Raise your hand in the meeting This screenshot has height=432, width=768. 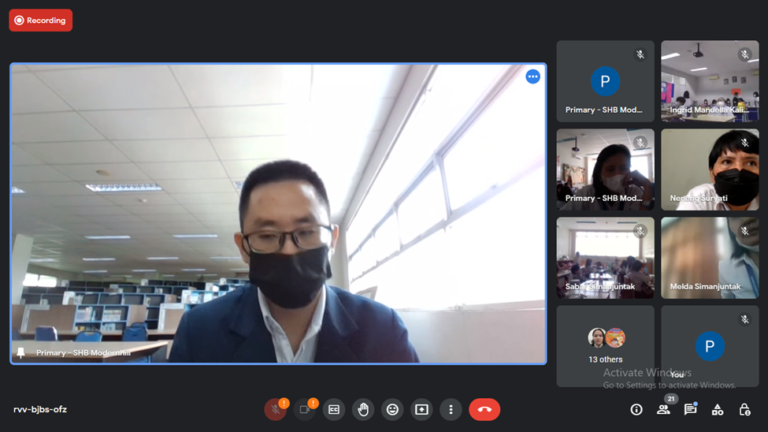(363, 409)
